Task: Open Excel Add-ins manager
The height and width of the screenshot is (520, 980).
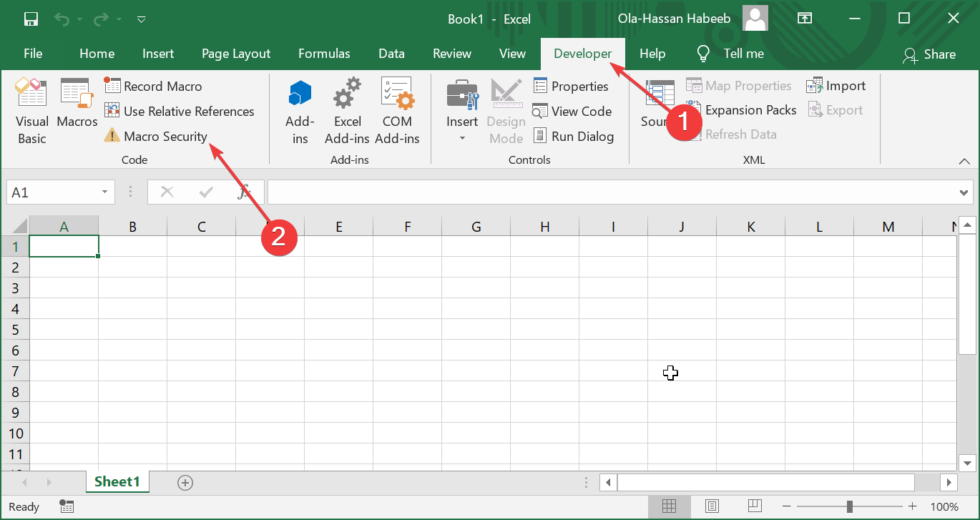Action: pyautogui.click(x=348, y=112)
